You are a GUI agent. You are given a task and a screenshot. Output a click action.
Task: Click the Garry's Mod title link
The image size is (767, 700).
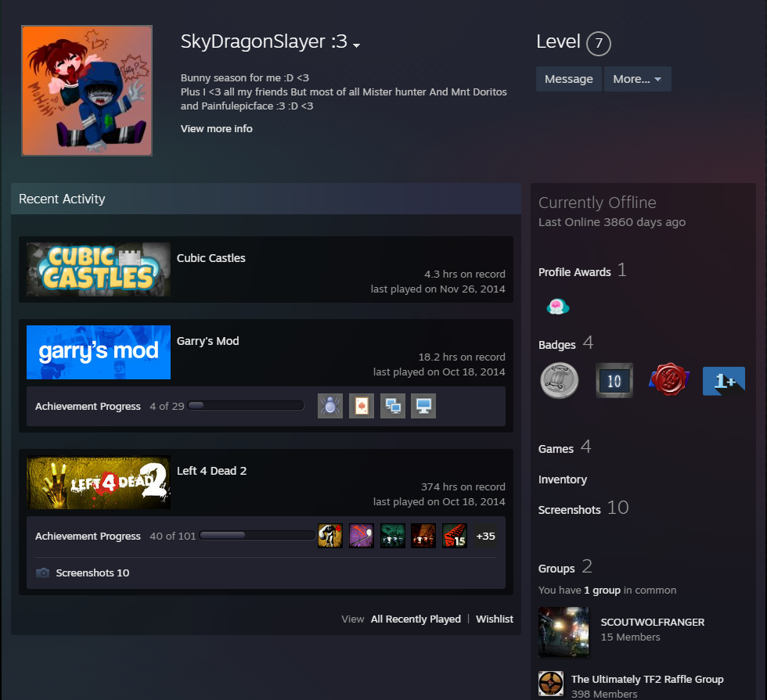tap(207, 341)
